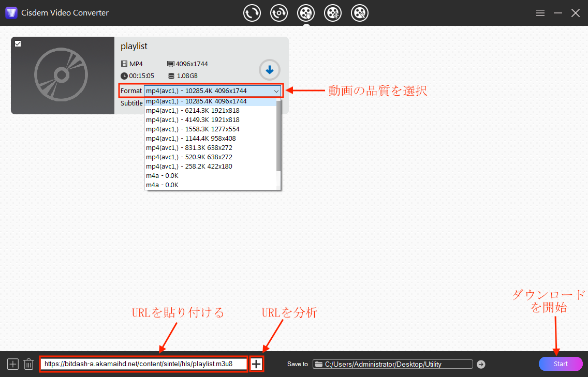Open the Rip DVD tab icon

click(x=279, y=13)
